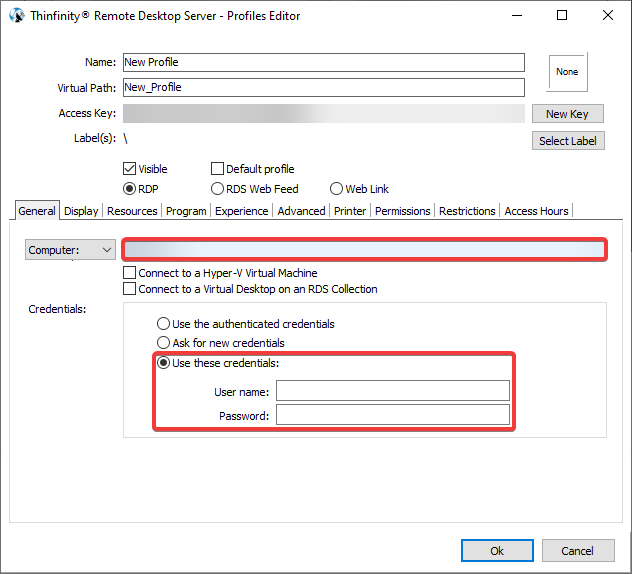This screenshot has width=632, height=574.
Task: Go to the Advanced tab
Action: click(301, 211)
